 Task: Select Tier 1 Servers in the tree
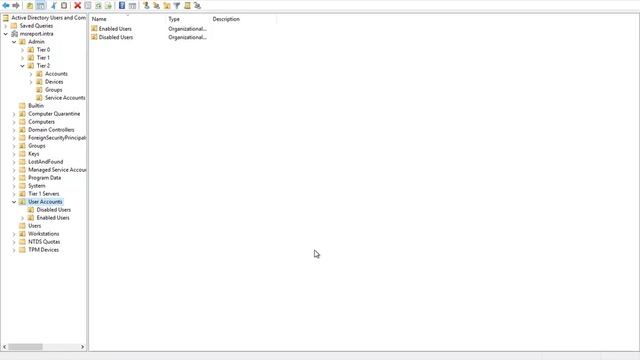[x=44, y=194]
